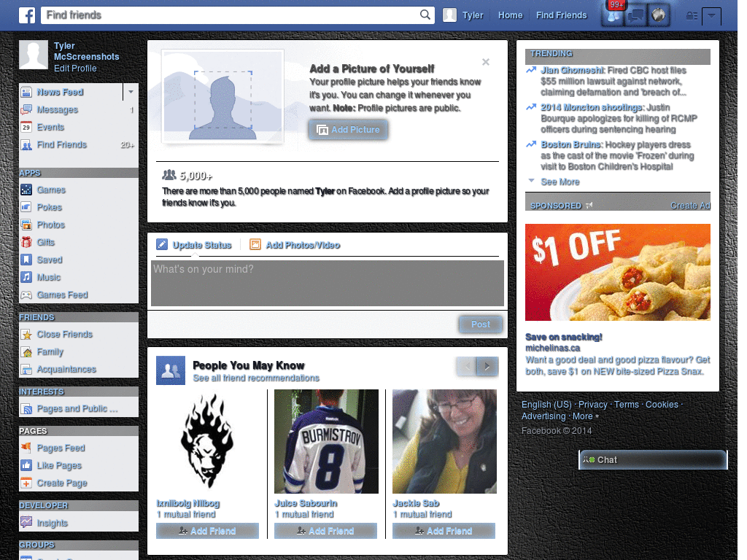Open the Insights developer icon
The image size is (747, 560).
26,522
